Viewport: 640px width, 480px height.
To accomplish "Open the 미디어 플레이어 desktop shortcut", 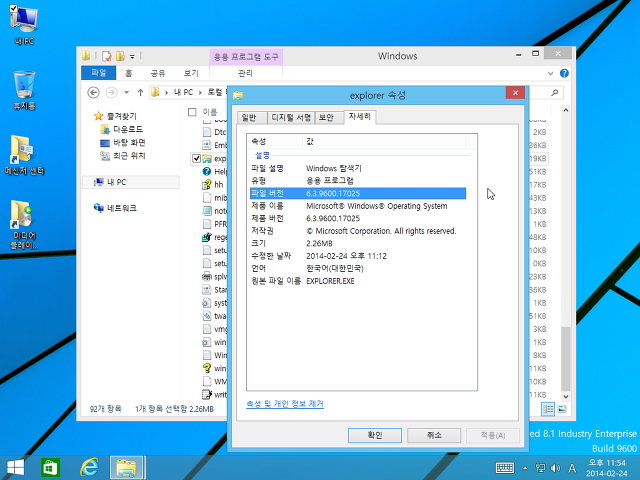I will (x=24, y=224).
